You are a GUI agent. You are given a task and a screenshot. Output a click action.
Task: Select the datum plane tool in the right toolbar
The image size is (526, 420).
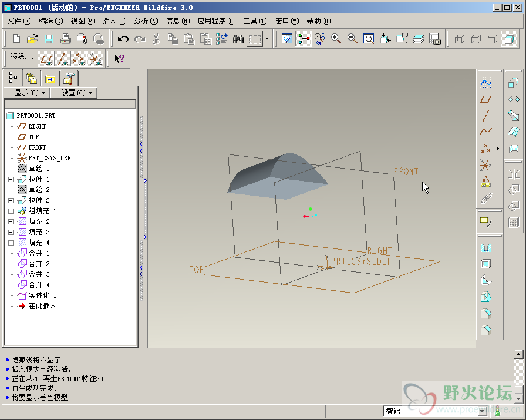pos(485,99)
